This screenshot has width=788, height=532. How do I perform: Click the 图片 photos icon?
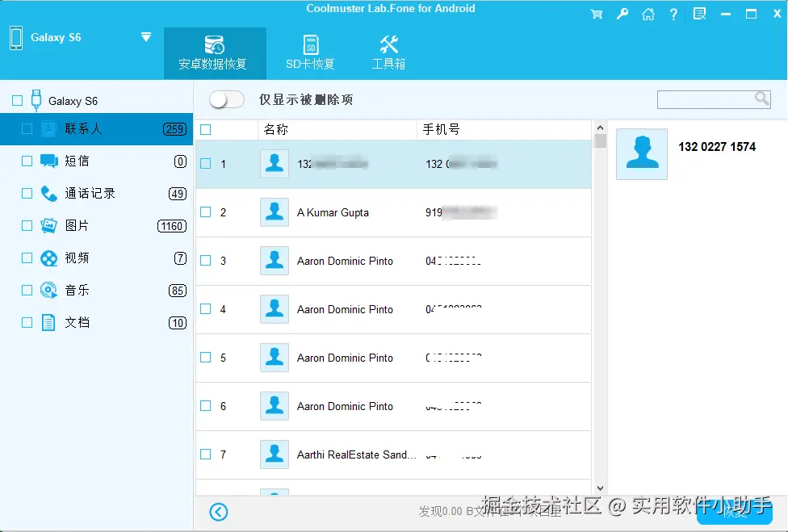(x=48, y=226)
